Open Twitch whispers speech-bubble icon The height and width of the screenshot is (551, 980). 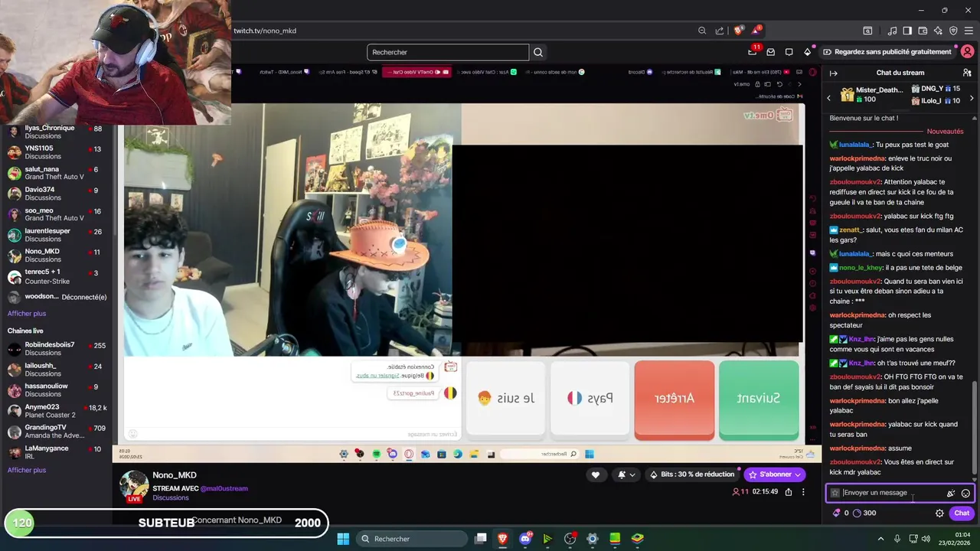789,52
